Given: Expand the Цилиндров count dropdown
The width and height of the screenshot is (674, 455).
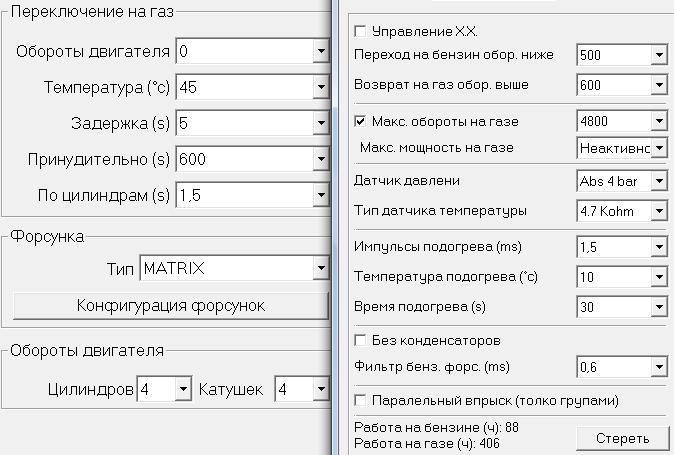Looking at the screenshot, I should [182, 389].
